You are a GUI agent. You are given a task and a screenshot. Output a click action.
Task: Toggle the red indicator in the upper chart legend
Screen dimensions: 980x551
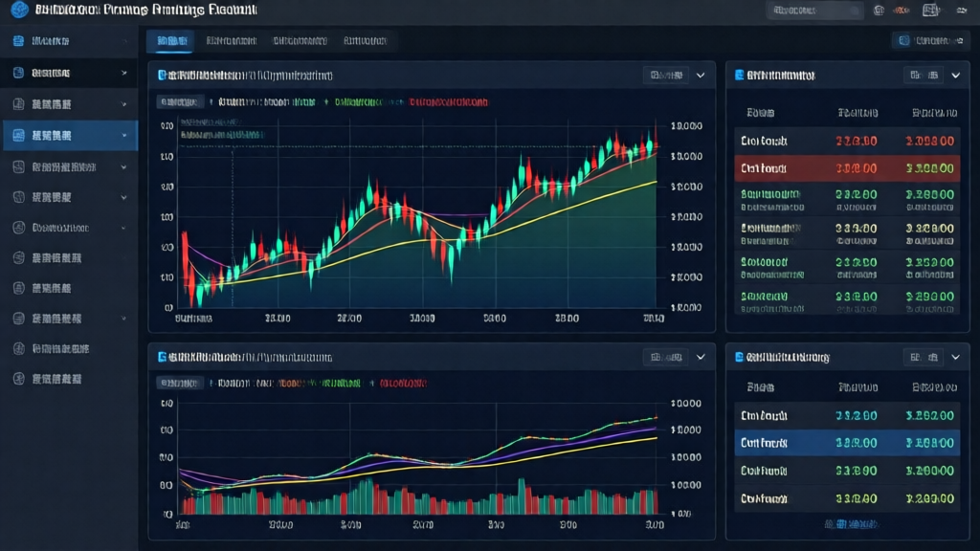click(448, 101)
